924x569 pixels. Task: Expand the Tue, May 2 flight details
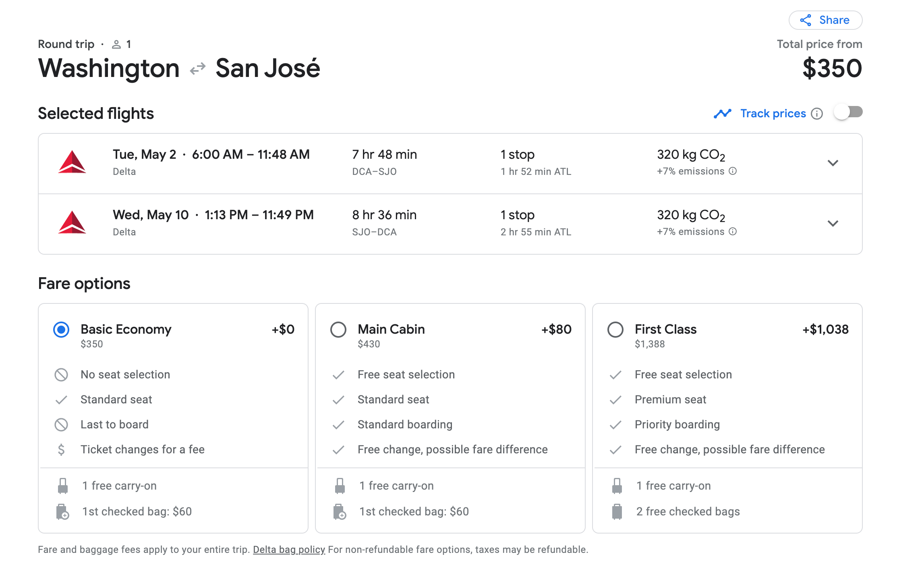tap(833, 163)
